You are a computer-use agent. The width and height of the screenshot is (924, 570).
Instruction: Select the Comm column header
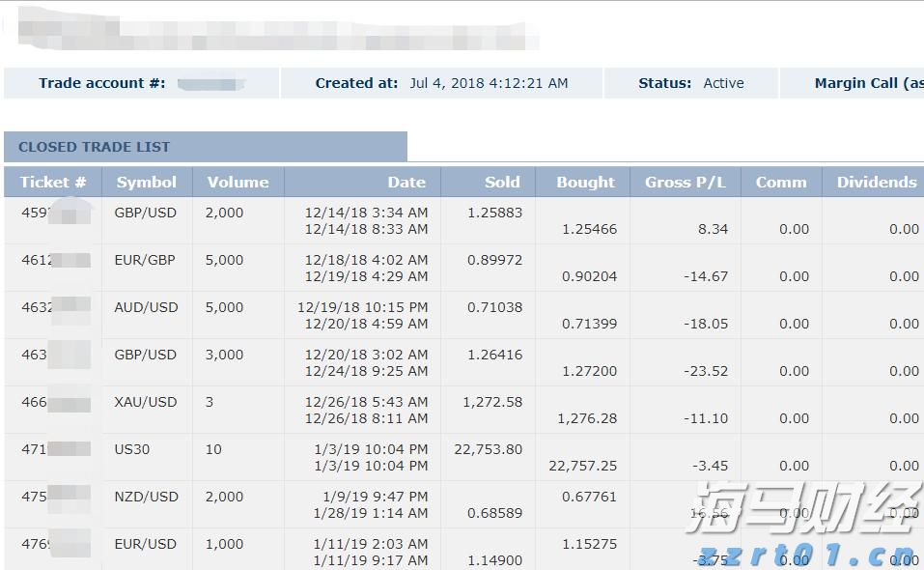coord(782,182)
